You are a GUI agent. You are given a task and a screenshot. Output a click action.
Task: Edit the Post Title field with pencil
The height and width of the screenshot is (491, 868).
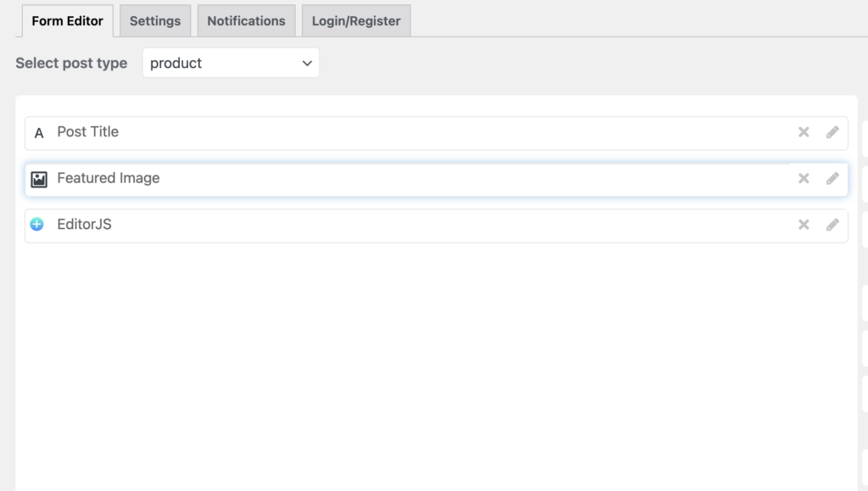(832, 132)
